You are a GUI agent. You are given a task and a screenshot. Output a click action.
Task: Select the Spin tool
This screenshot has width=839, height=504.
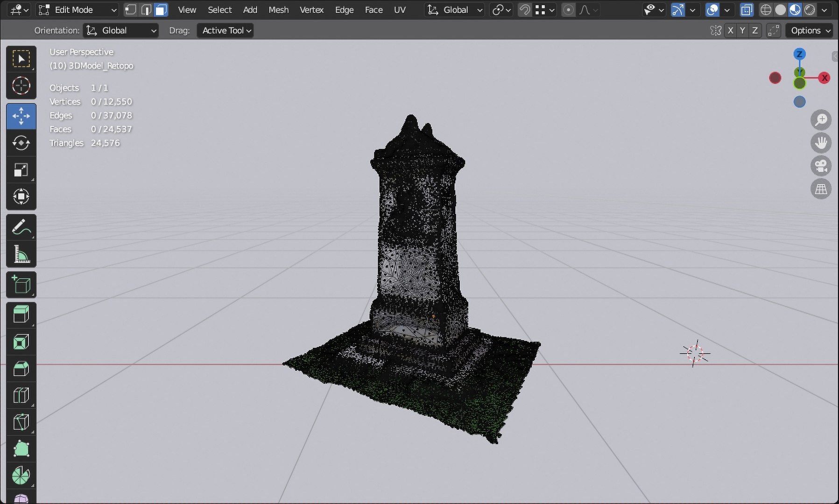[21, 476]
